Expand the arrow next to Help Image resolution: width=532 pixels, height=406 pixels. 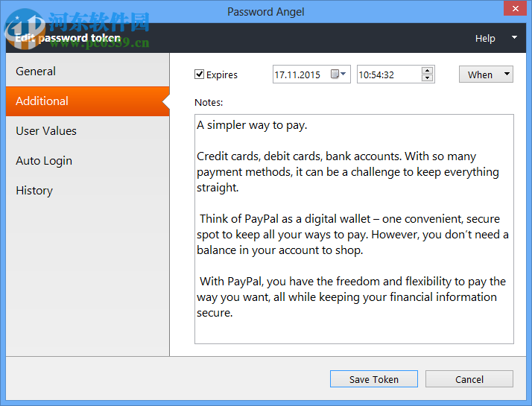pos(514,37)
